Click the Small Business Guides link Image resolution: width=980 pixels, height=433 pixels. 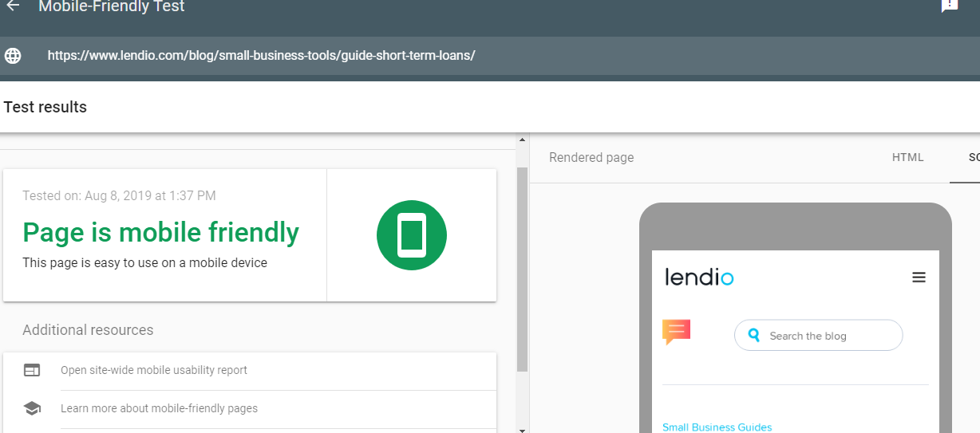717,427
